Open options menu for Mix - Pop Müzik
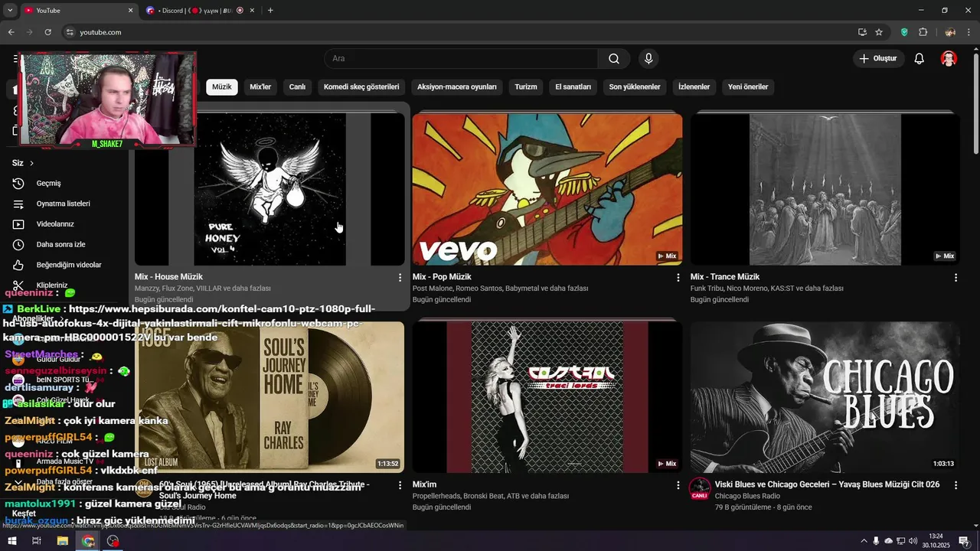The height and width of the screenshot is (551, 980). (x=678, y=278)
